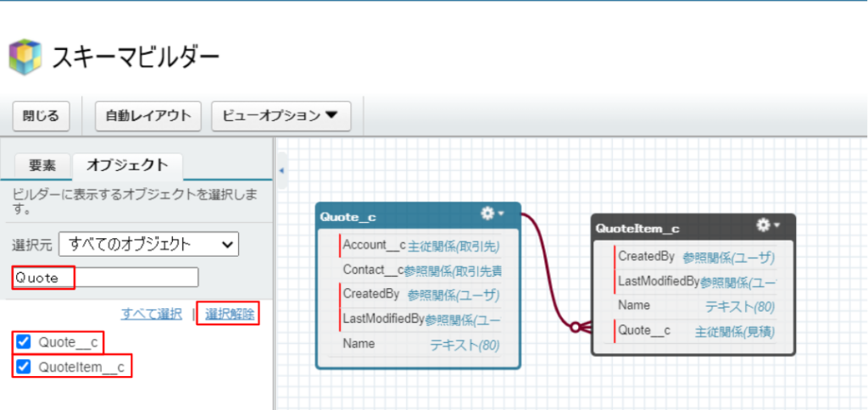Click the Quote__c field in QuoteItem_c

click(x=695, y=331)
